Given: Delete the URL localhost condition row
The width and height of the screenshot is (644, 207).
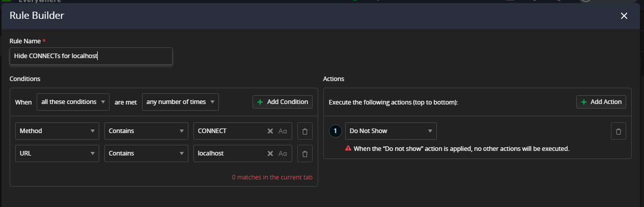Looking at the screenshot, I should click(x=305, y=153).
